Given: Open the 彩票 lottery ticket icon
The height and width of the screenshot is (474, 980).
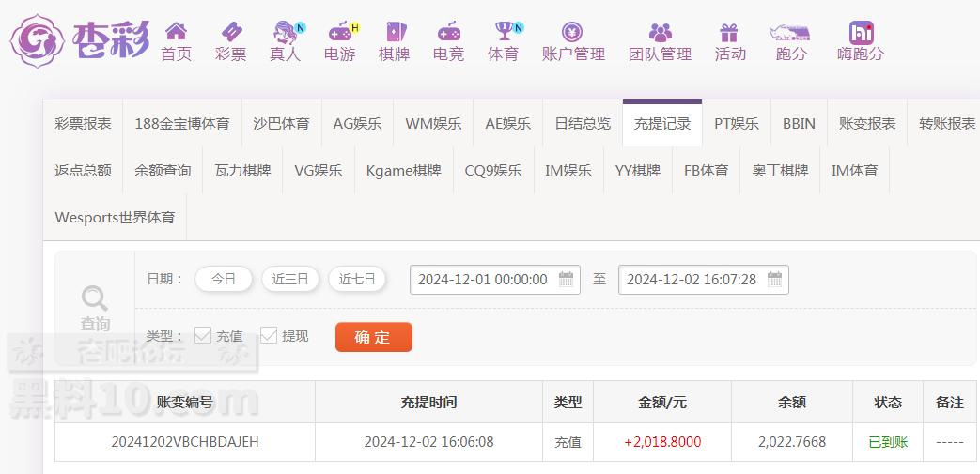Looking at the screenshot, I should click(x=230, y=32).
